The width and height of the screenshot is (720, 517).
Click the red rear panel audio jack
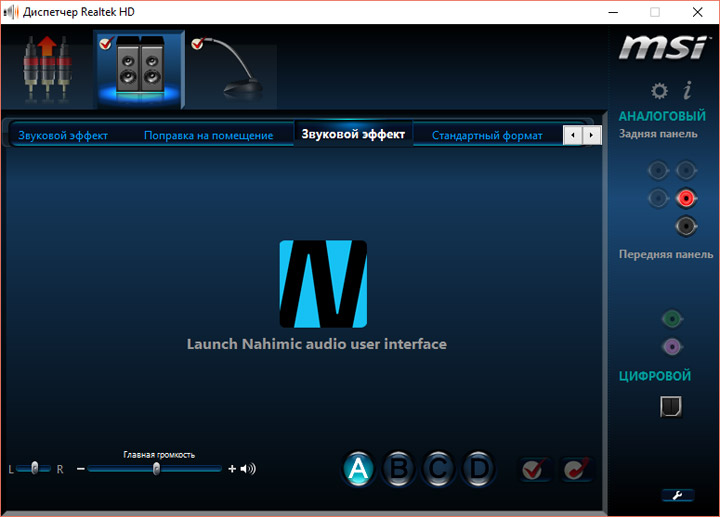click(x=686, y=198)
